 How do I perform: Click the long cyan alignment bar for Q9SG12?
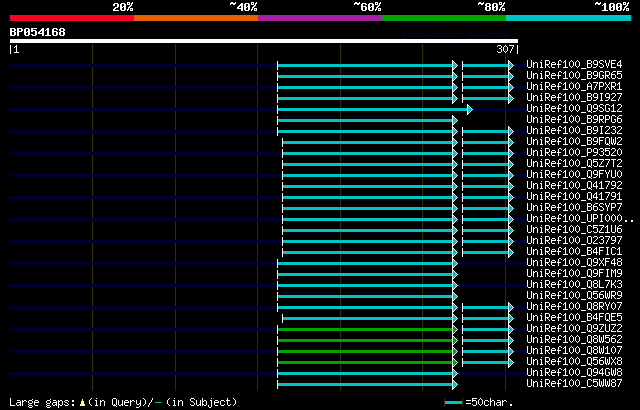point(375,109)
